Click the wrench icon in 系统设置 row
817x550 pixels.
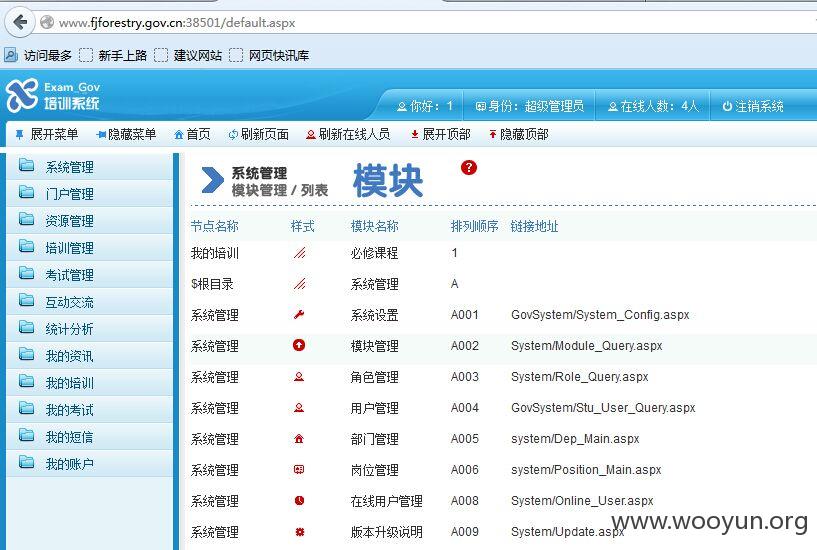299,315
